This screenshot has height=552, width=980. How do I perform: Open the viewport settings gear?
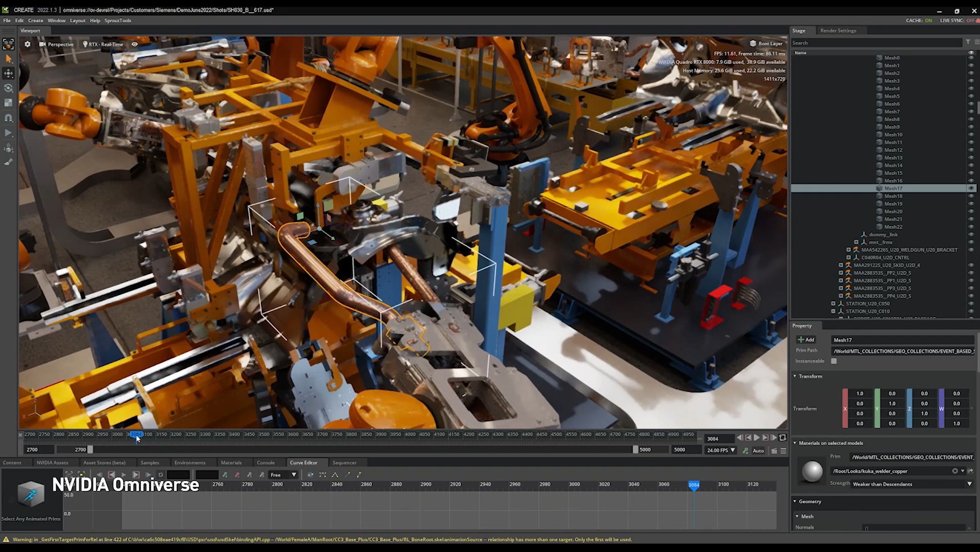27,44
